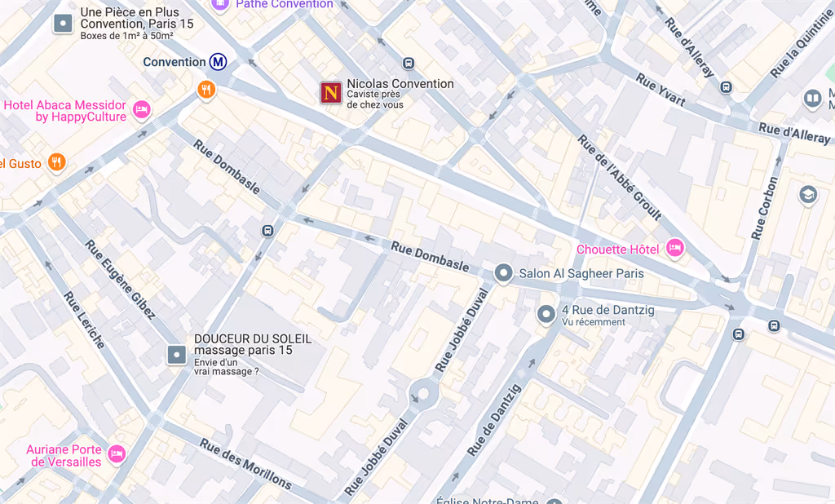
Task: Select the Salon Al Sagheer Paris marker
Action: [503, 273]
